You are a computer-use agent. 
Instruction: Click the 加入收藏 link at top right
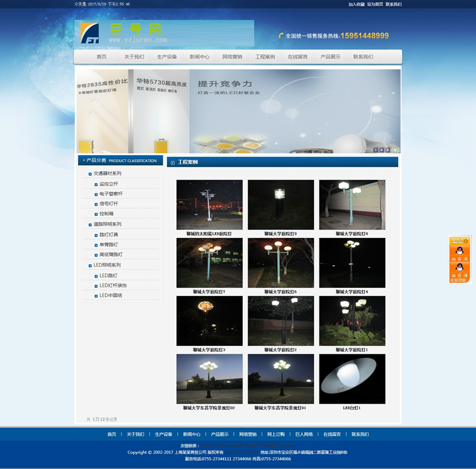tap(356, 4)
